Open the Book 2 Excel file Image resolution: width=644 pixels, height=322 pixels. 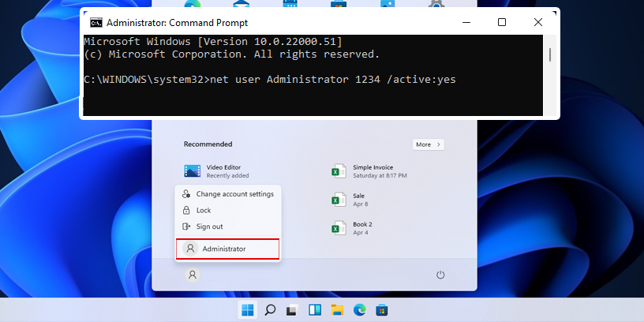351,228
